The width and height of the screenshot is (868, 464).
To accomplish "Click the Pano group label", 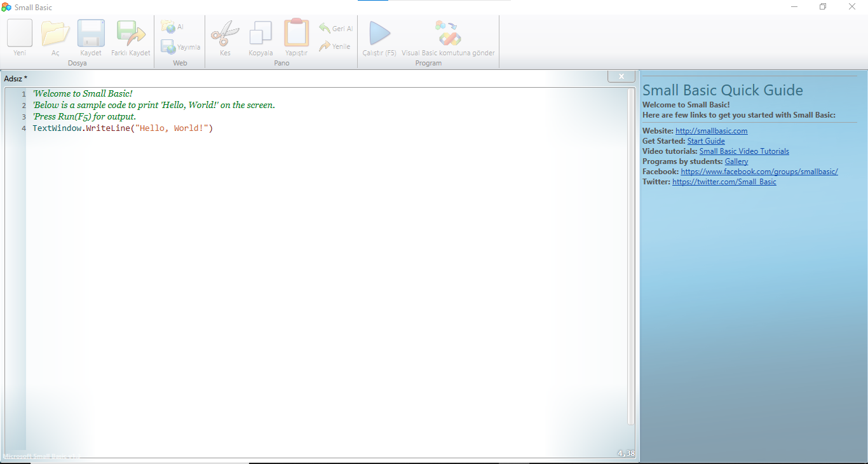I will click(x=281, y=64).
